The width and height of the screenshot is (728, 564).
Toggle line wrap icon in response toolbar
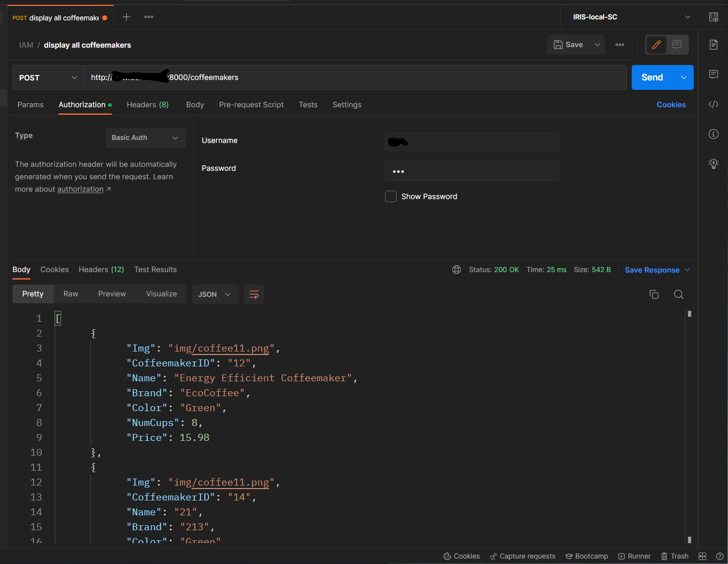tap(254, 294)
